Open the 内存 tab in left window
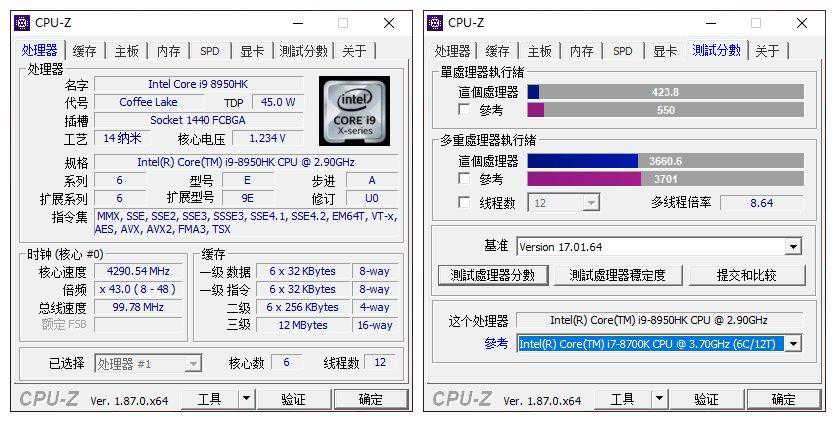 click(169, 51)
